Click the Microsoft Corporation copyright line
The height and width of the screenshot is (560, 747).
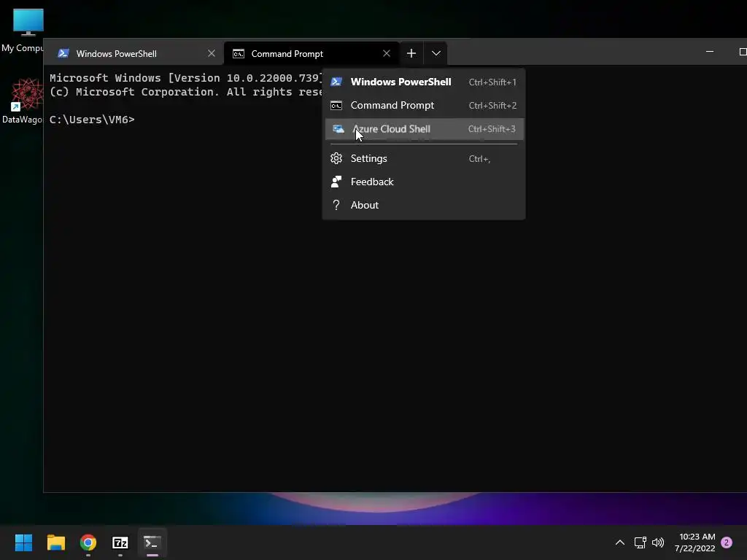point(186,92)
